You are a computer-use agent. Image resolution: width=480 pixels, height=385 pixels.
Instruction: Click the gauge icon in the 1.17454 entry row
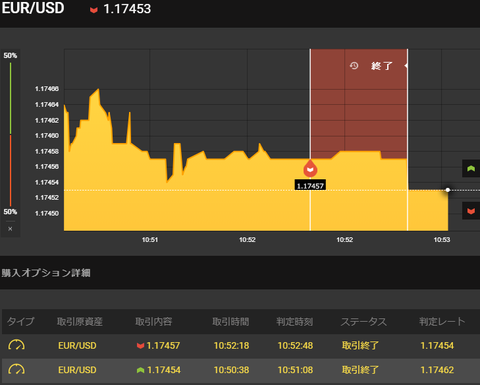(16, 369)
